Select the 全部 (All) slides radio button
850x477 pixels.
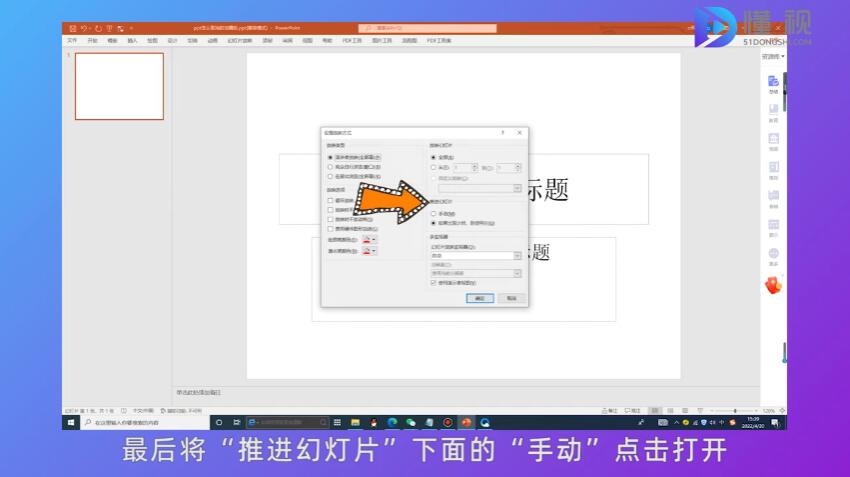tap(433, 157)
